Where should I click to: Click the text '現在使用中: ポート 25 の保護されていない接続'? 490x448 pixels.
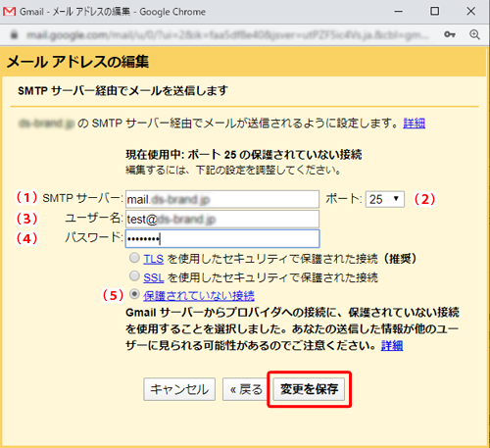(x=244, y=155)
